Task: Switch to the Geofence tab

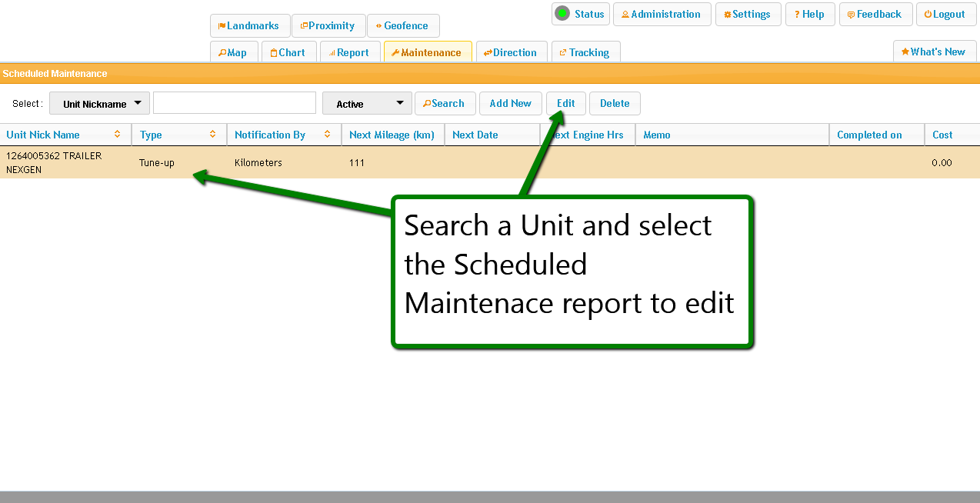Action: coord(403,26)
